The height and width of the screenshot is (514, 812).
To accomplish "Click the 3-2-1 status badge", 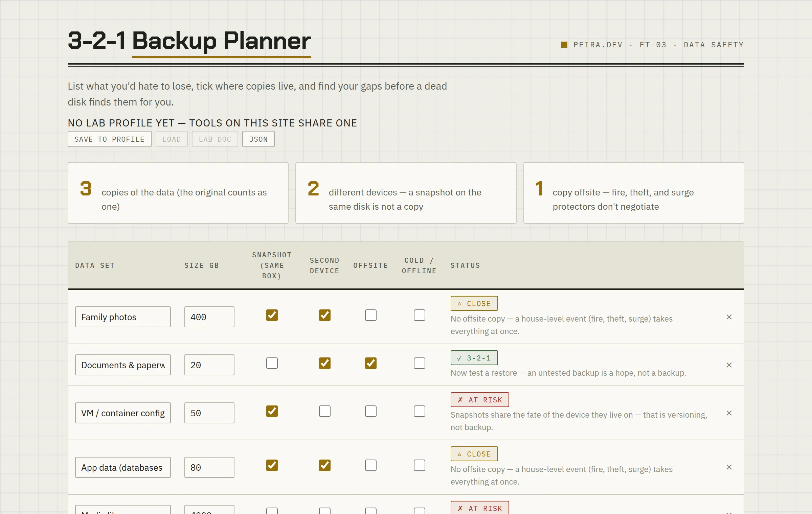I will 474,358.
